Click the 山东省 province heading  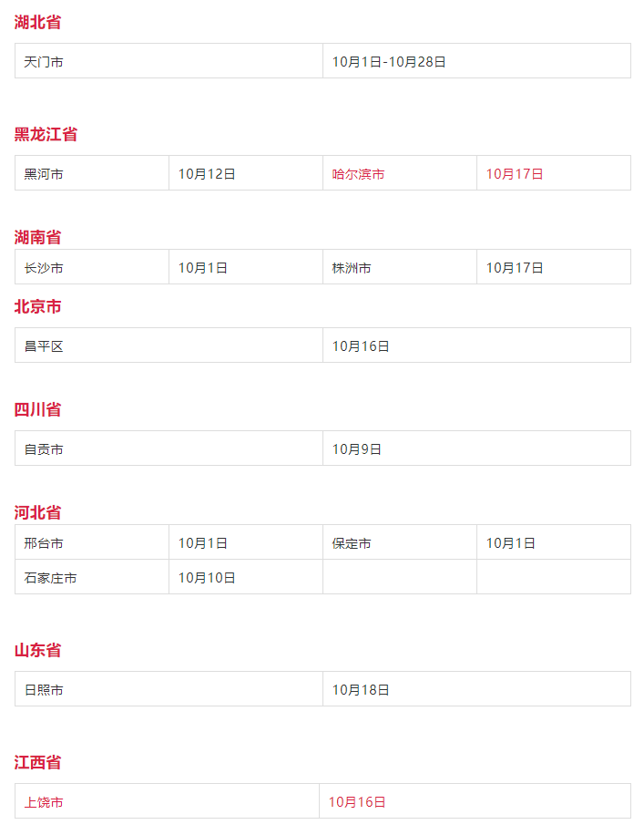coord(37,650)
